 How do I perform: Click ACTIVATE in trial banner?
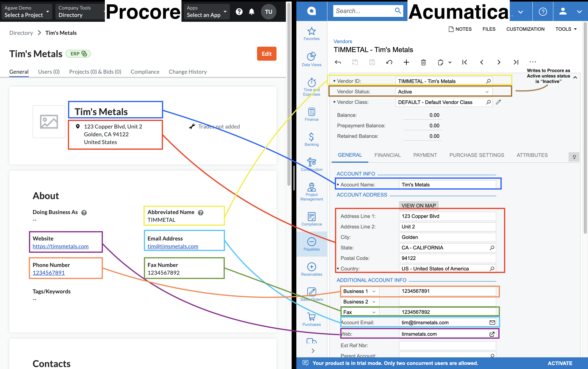click(560, 363)
